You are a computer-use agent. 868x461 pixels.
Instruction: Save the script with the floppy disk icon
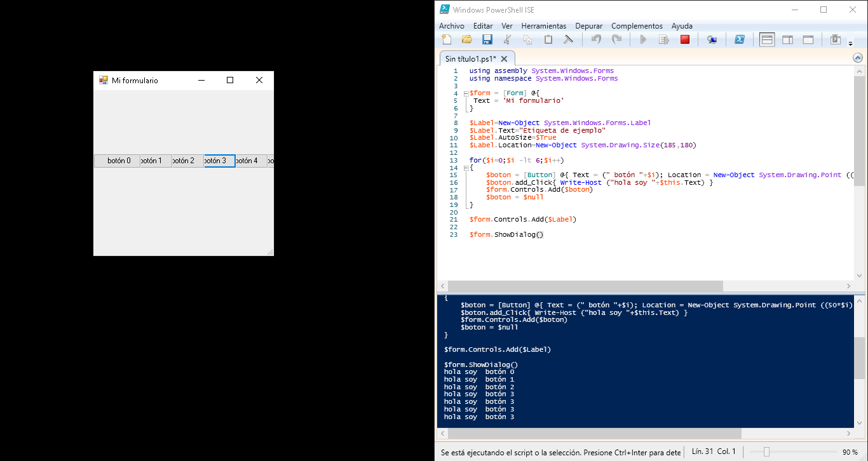point(487,39)
